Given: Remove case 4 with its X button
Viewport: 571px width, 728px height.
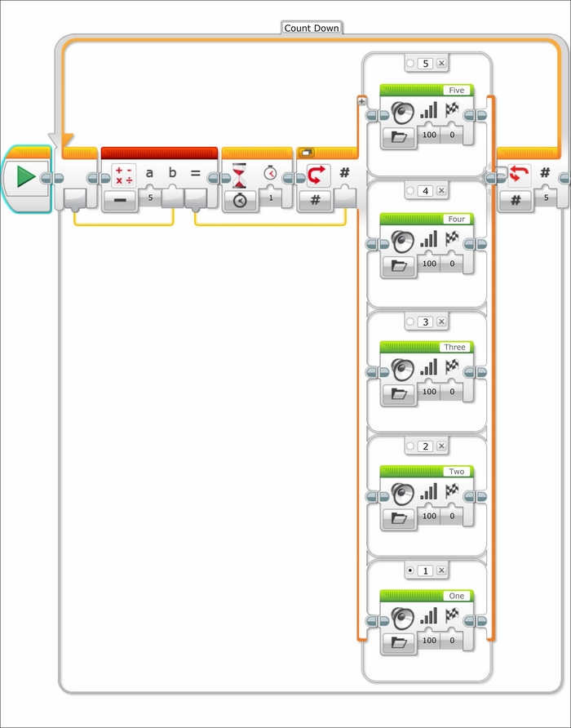Looking at the screenshot, I should [441, 190].
